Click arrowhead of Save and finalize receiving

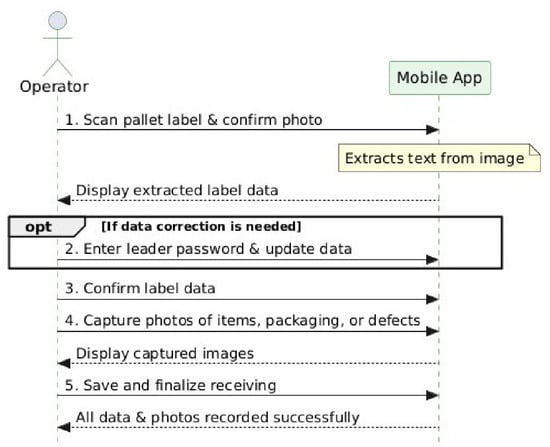[432, 395]
